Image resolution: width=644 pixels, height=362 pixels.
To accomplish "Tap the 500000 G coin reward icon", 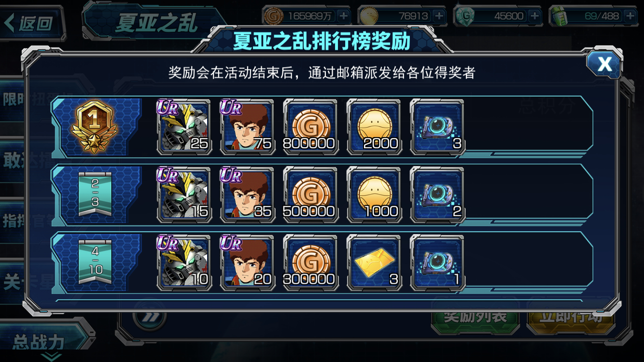I will point(310,195).
